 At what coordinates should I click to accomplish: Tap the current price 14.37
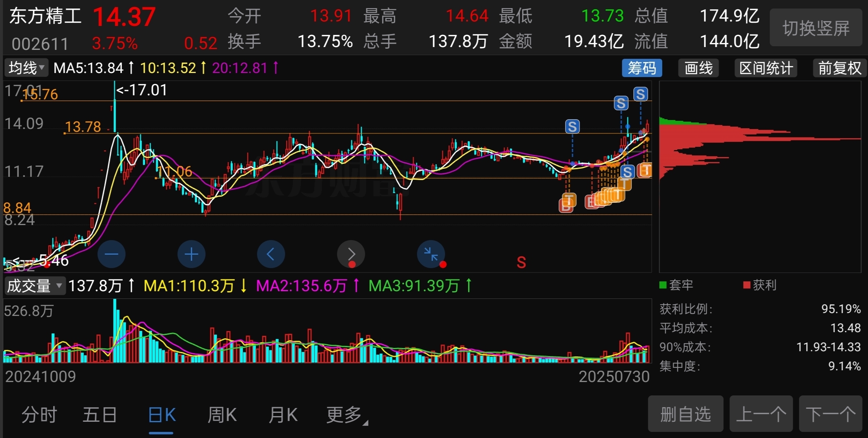pos(124,17)
